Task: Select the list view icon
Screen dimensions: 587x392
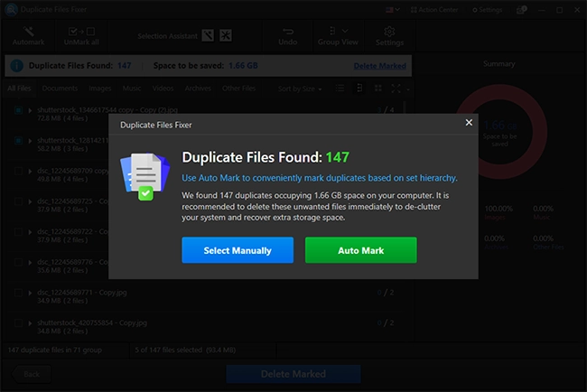Action: pos(340,89)
